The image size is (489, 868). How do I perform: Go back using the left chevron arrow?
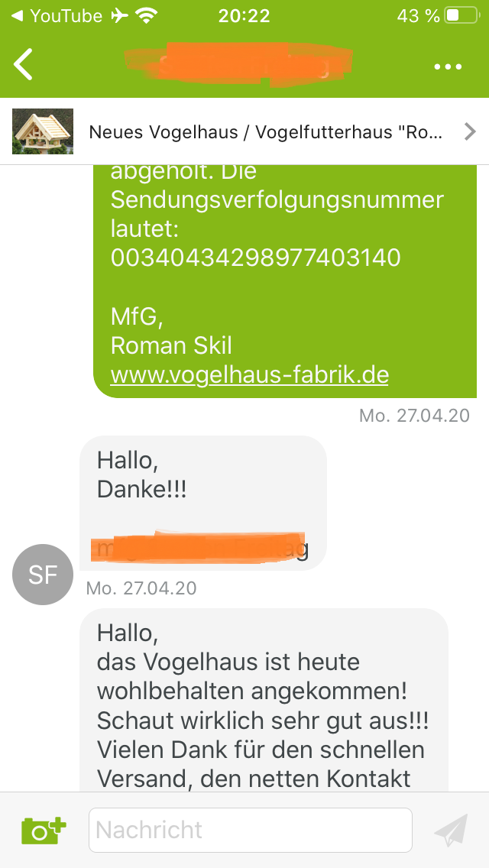coord(23,65)
